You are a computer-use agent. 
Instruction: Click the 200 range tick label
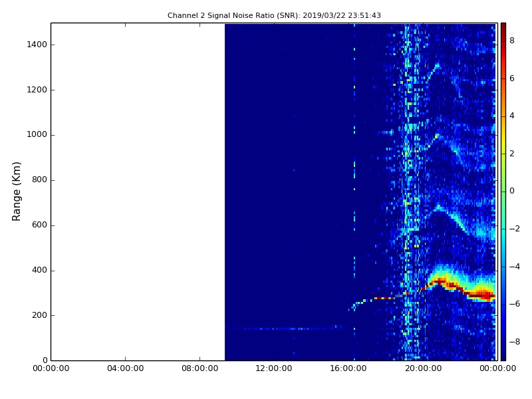point(39,315)
